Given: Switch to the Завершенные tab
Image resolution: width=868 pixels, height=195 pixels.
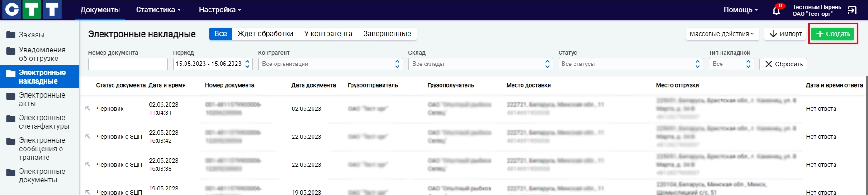Looking at the screenshot, I should tap(387, 34).
